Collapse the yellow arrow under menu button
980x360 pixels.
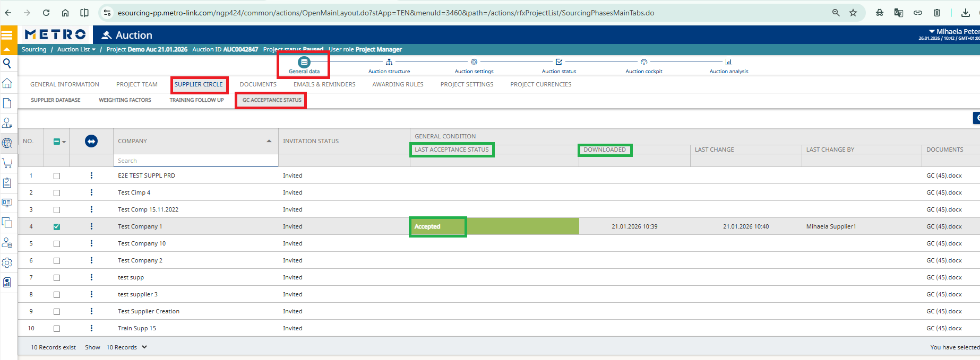[x=7, y=49]
